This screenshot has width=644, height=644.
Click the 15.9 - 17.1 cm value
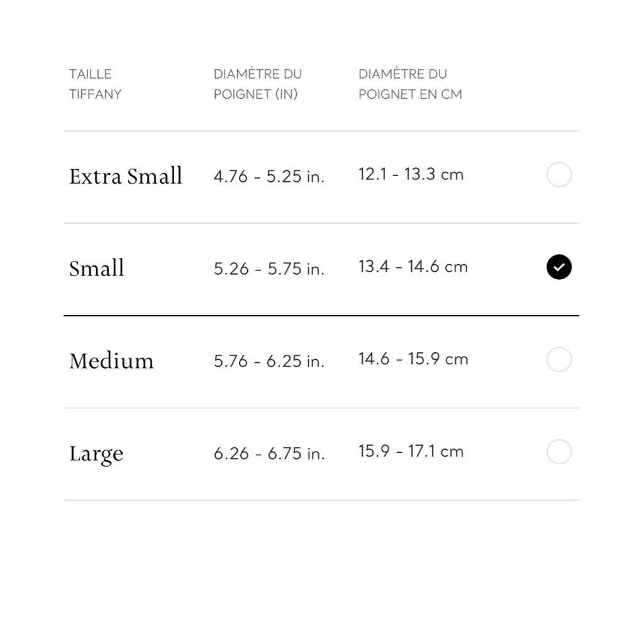[411, 451]
